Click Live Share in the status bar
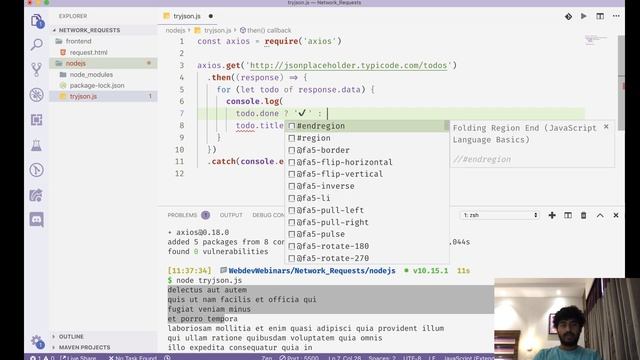Viewport: 640px width, 360px height. click(78, 358)
